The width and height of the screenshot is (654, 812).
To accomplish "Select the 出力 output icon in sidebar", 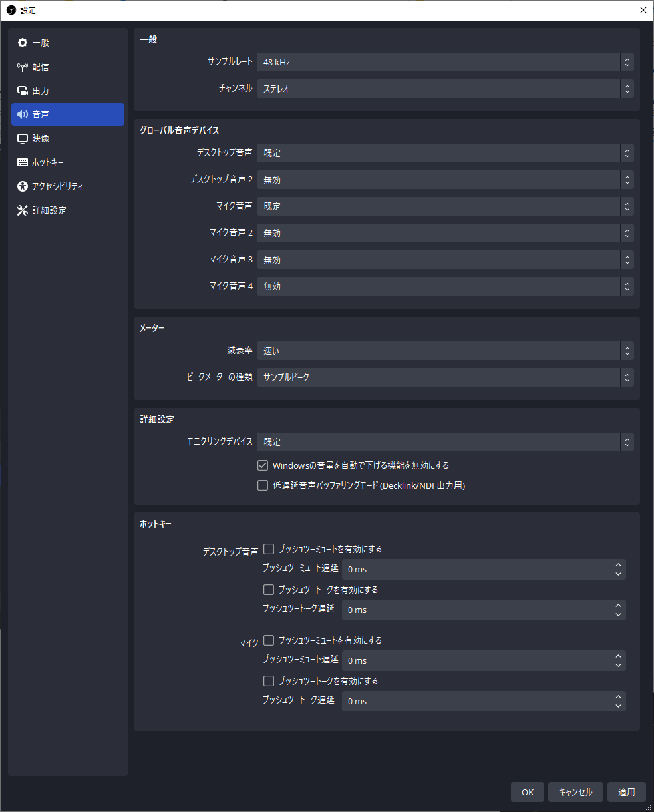I will click(23, 91).
